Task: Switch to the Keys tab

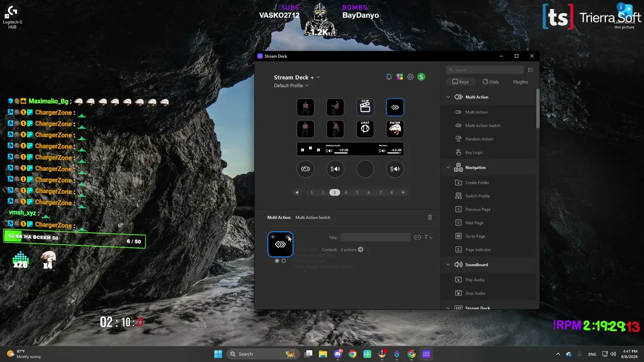Action: [460, 82]
